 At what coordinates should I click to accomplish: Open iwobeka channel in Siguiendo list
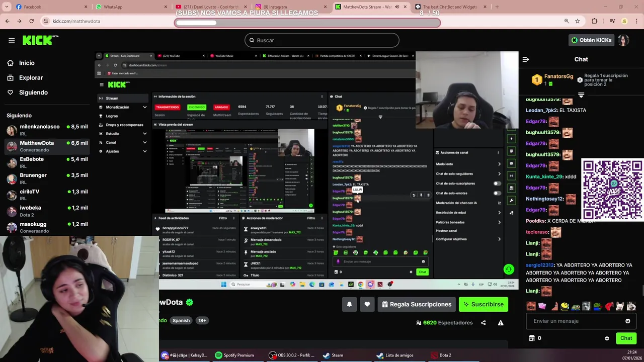click(x=47, y=211)
